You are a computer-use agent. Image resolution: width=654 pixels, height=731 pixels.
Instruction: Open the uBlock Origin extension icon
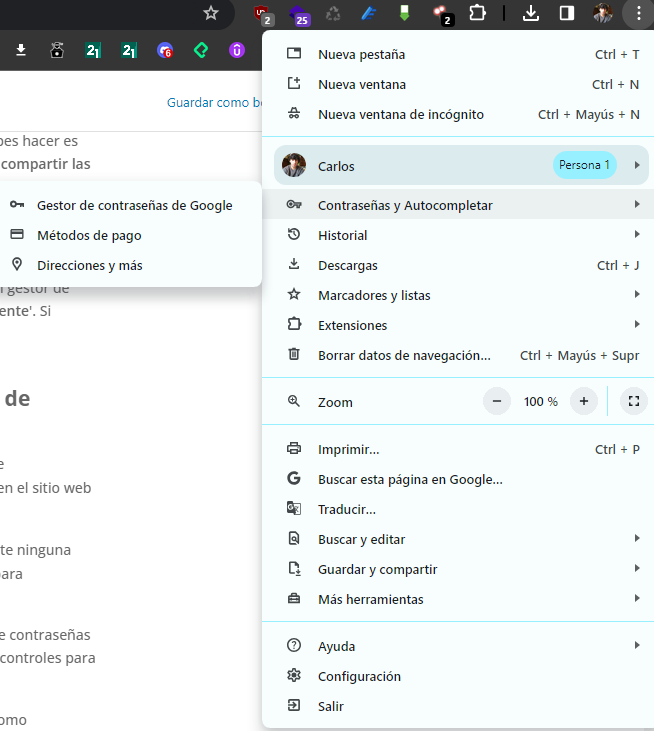click(262, 14)
